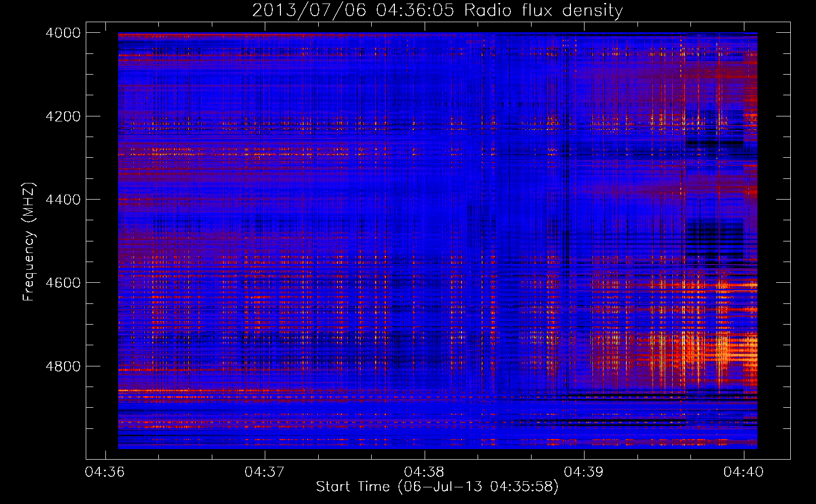
Task: Select the 4400 frequency tick label
Action: tap(63, 200)
